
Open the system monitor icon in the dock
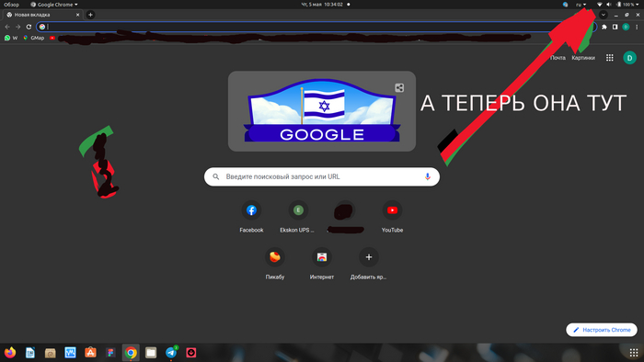point(70,353)
